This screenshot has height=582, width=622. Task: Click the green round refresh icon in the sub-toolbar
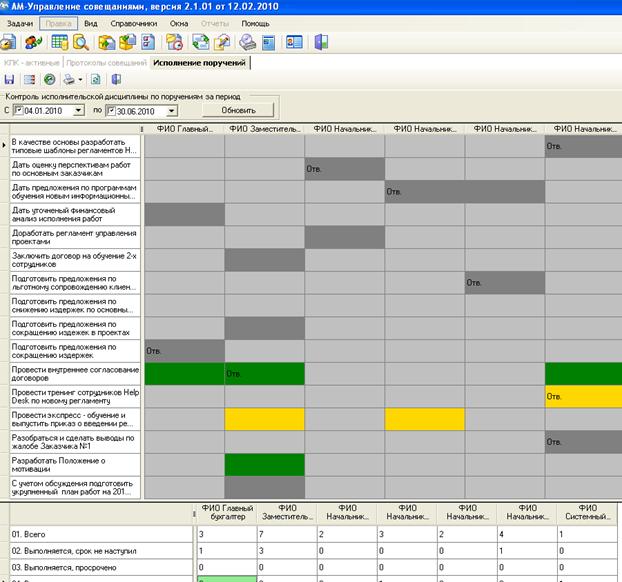pyautogui.click(x=49, y=79)
